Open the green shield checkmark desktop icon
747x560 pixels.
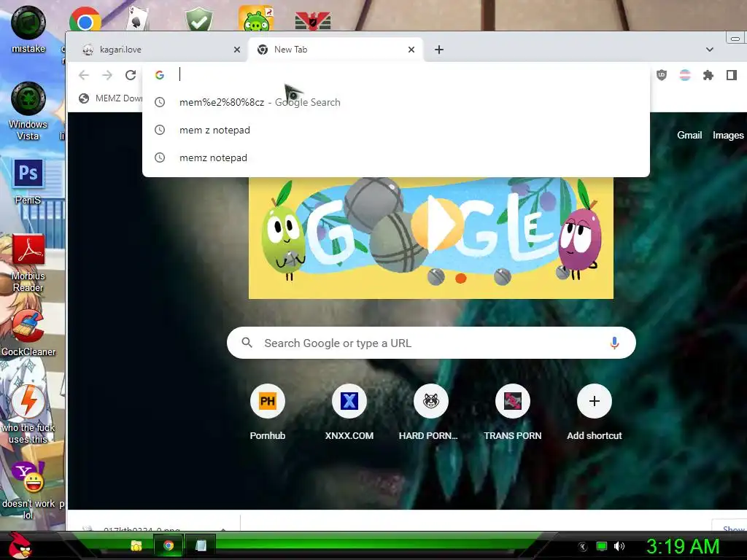click(x=199, y=20)
